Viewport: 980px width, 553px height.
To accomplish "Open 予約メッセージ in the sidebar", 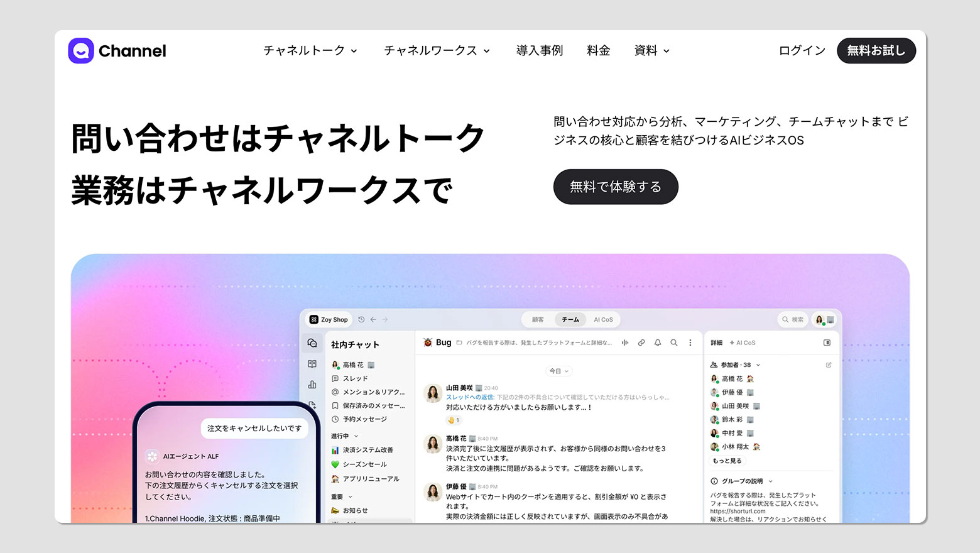I will click(x=359, y=419).
